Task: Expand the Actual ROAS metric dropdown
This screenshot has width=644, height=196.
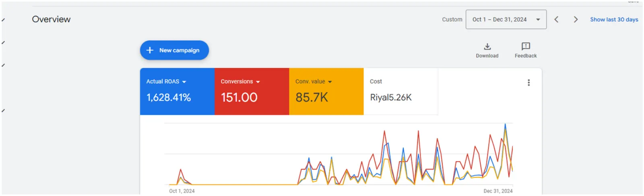Action: (166, 81)
